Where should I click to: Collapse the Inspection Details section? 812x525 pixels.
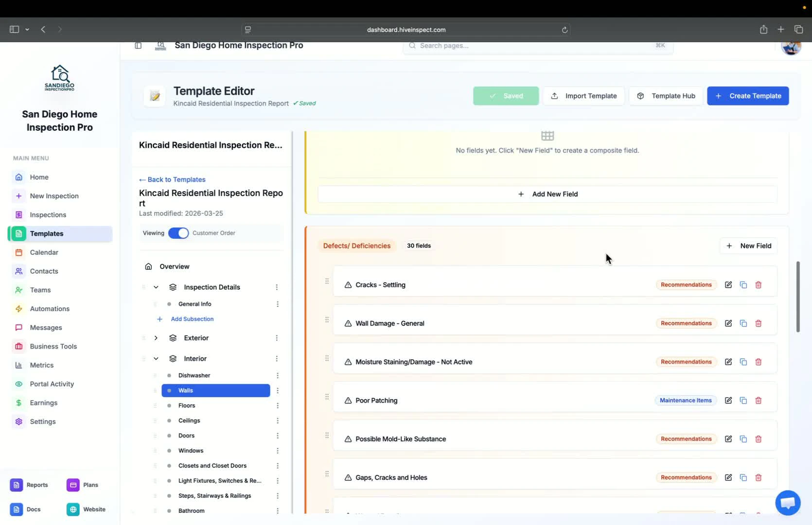pyautogui.click(x=156, y=287)
